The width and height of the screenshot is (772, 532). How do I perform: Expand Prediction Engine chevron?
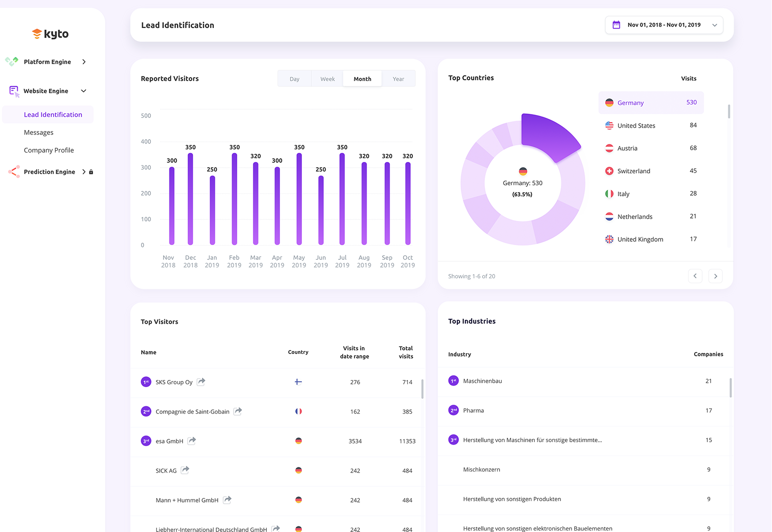[x=84, y=172]
